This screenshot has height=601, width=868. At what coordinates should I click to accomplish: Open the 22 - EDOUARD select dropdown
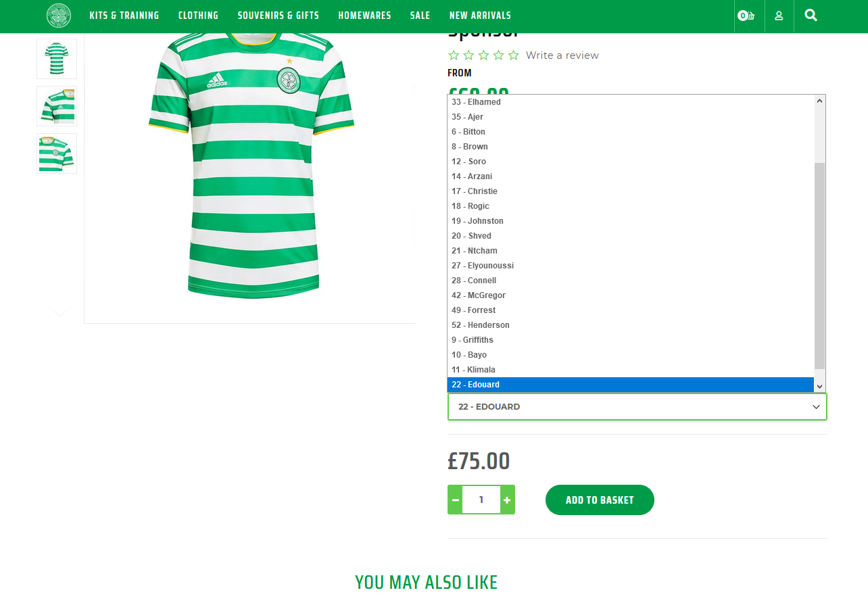pyautogui.click(x=637, y=406)
